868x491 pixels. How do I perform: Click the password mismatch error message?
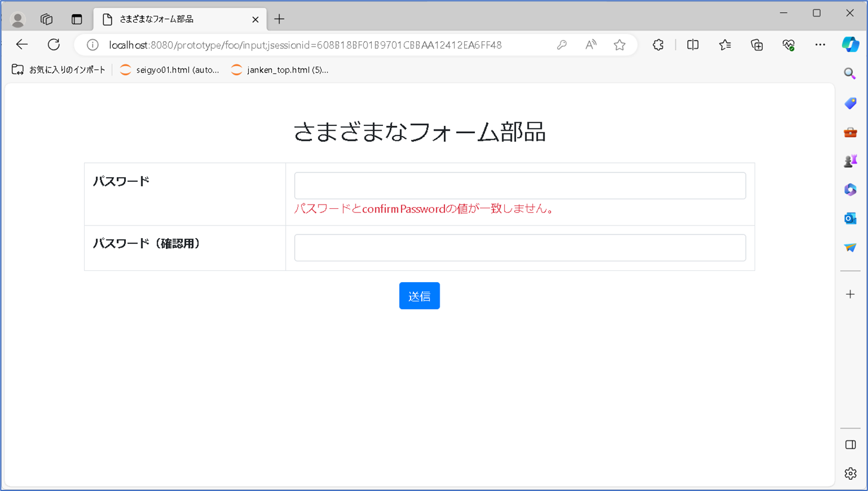pyautogui.click(x=424, y=209)
